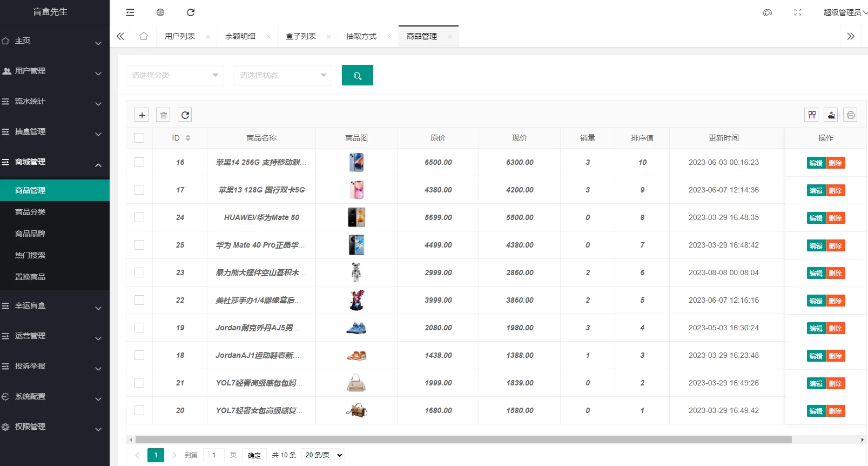This screenshot has width=868, height=466.
Task: Close the 盒子列表 tab
Action: 329,36
